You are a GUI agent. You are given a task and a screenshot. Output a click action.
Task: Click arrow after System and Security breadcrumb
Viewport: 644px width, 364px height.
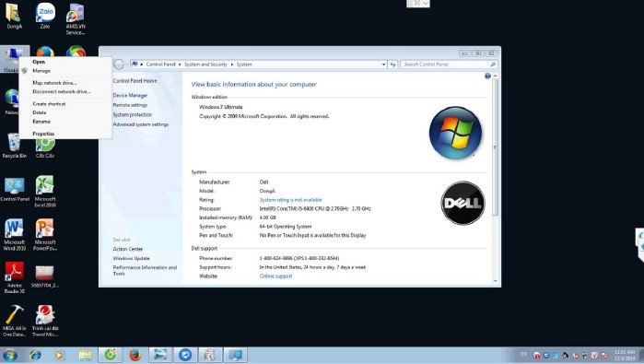click(231, 65)
